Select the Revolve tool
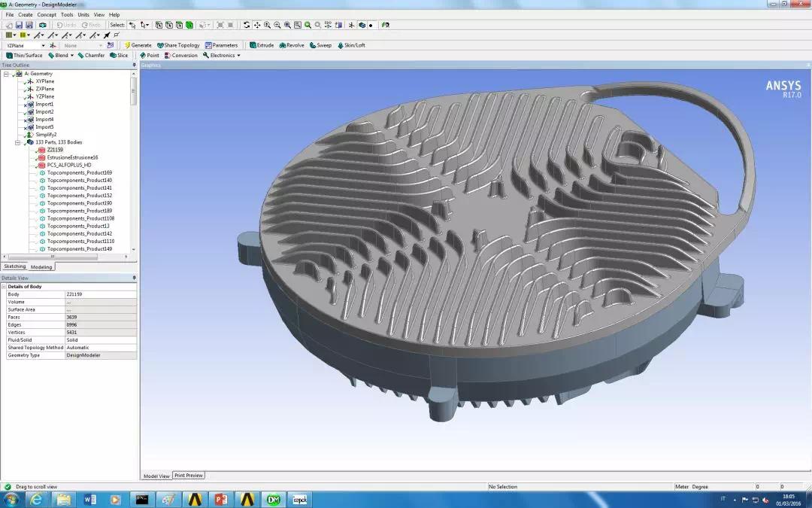This screenshot has height=508, width=812. pos(292,46)
